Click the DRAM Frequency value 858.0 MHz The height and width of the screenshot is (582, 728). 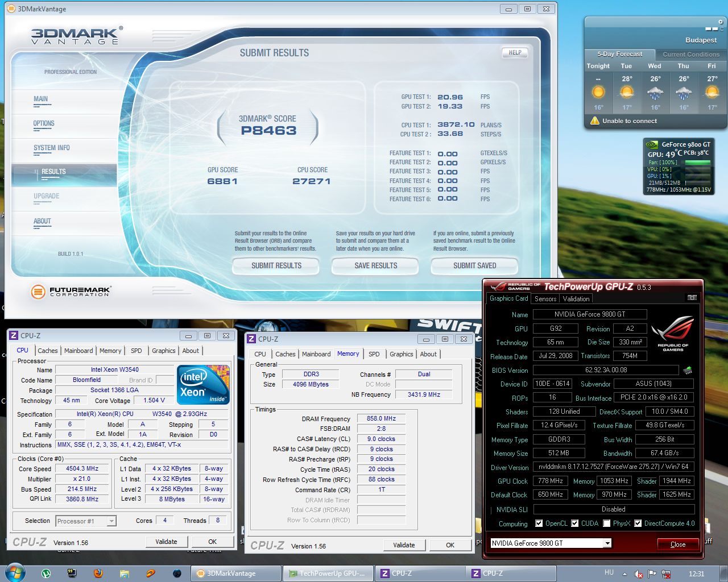[381, 418]
